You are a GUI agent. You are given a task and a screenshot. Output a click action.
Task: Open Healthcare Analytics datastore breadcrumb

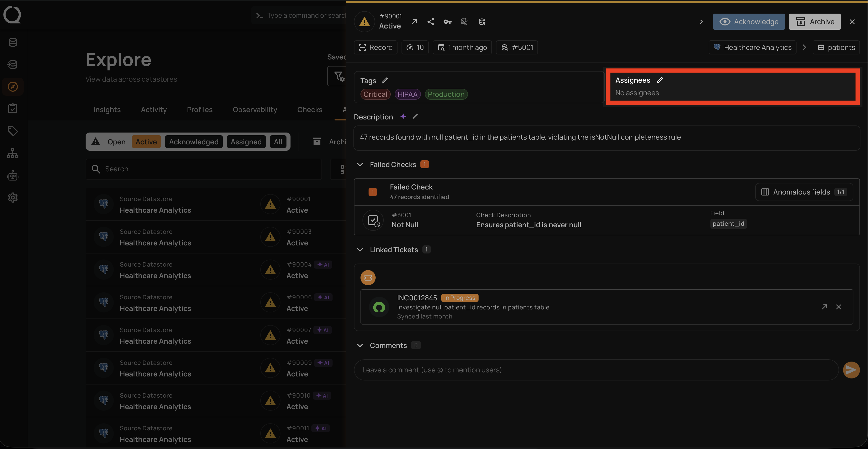[752, 47]
